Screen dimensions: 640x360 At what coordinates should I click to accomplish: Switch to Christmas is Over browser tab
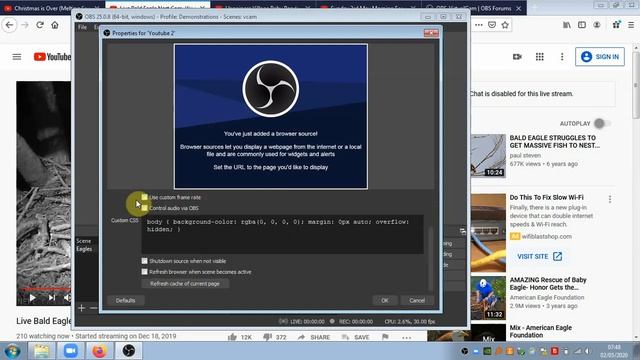(x=53, y=8)
